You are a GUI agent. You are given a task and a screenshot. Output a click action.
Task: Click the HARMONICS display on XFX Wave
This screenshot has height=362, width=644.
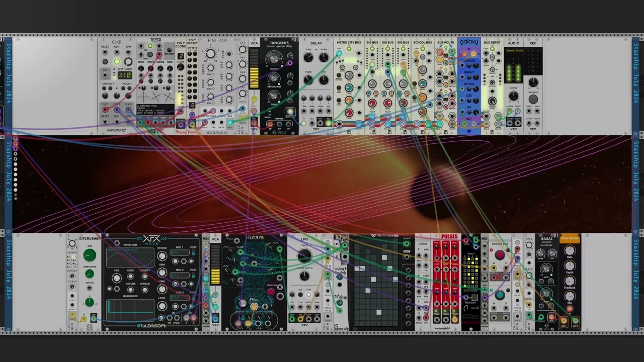click(130, 309)
